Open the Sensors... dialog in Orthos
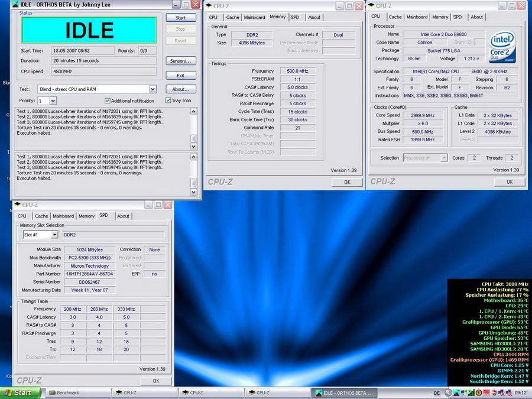 coord(181,61)
